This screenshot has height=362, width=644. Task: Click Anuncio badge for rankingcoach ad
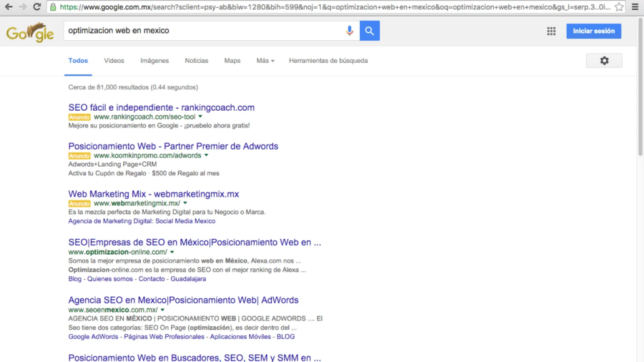pos(79,117)
